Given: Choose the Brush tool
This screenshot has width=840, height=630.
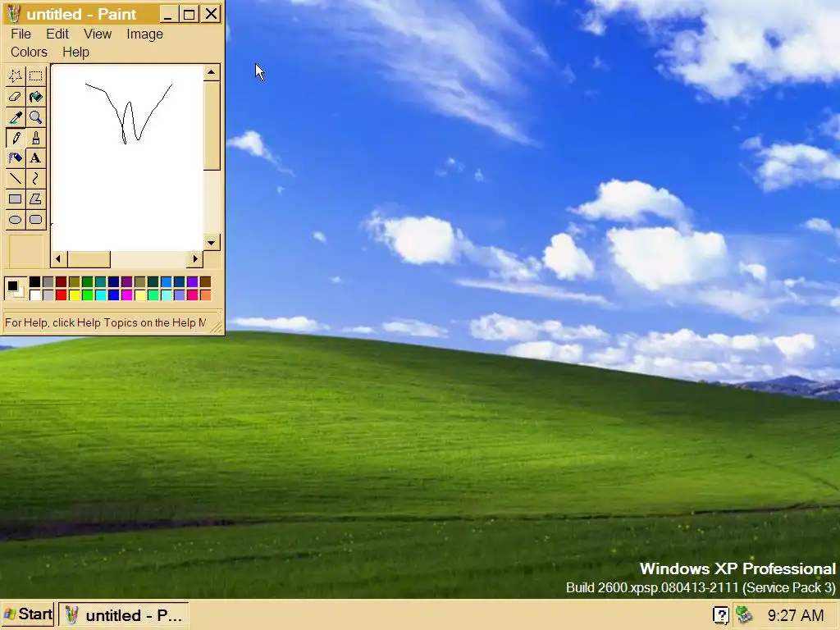Looking at the screenshot, I should pos(36,138).
